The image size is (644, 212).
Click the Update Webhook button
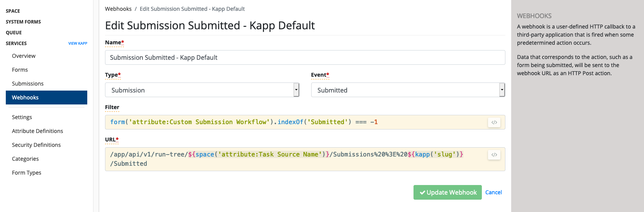(447, 192)
